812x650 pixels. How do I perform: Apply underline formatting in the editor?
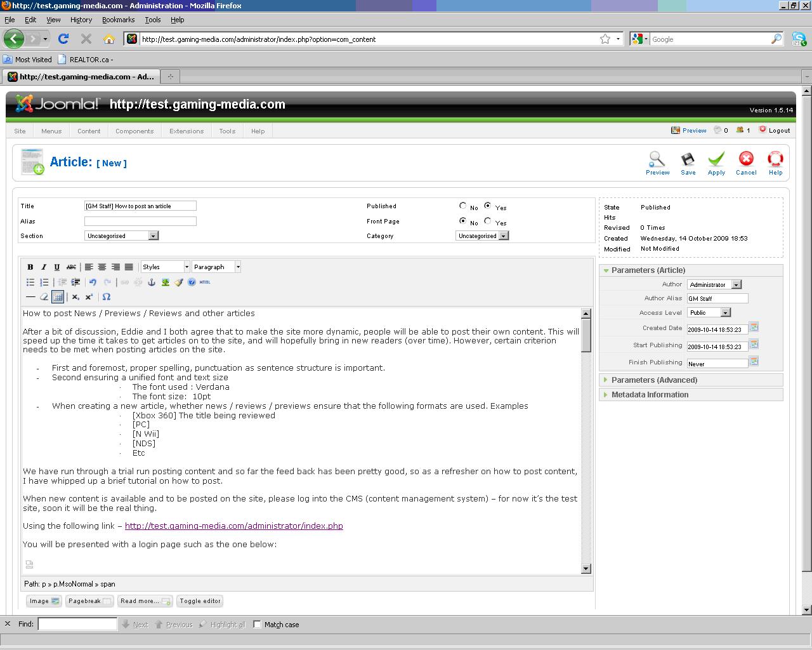tap(57, 267)
